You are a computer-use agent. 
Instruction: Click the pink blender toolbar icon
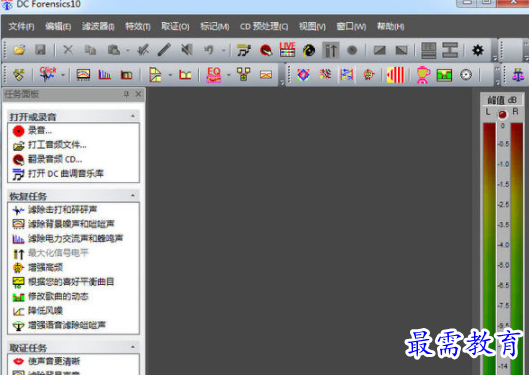point(423,75)
